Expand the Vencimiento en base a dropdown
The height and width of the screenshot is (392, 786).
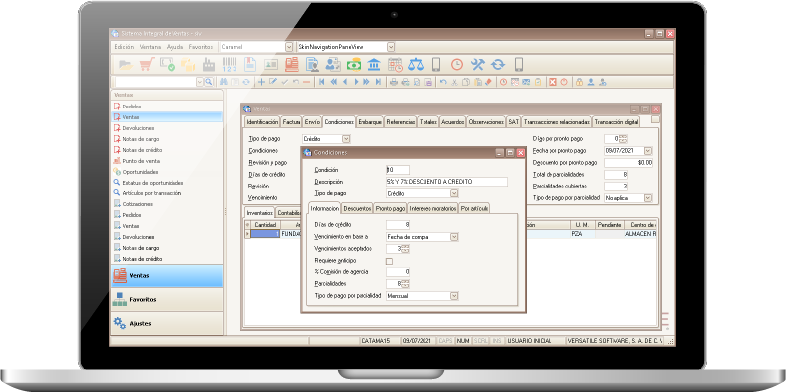454,237
